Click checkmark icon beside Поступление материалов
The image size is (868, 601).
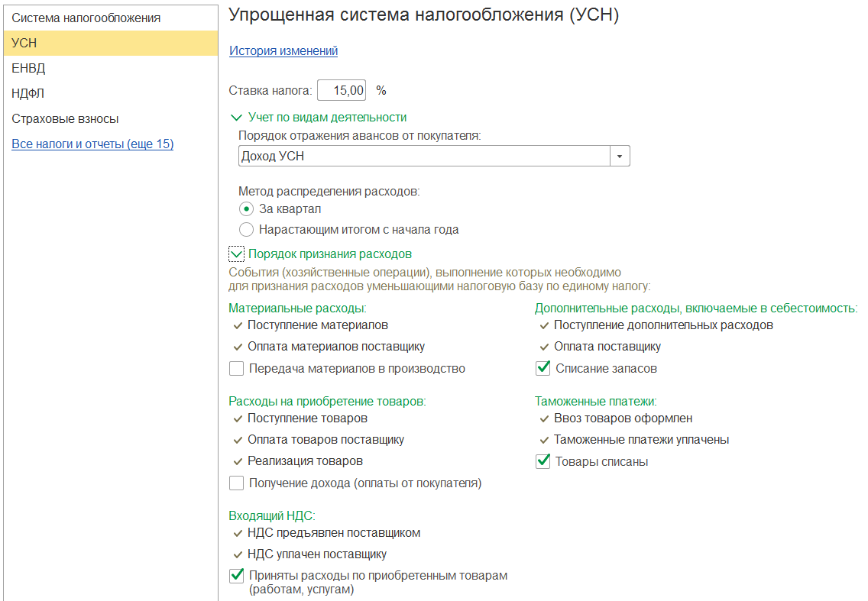(236, 325)
